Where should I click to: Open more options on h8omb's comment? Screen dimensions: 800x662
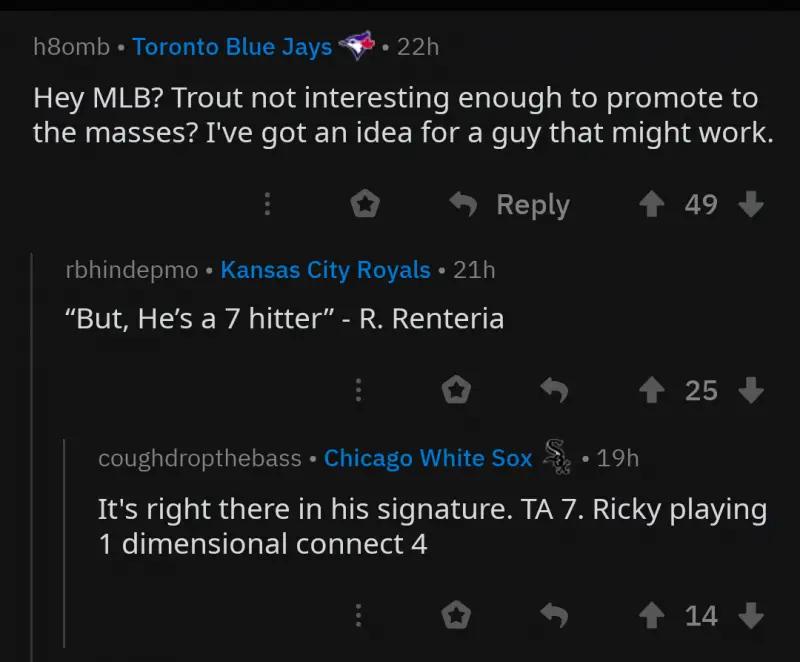tap(267, 205)
